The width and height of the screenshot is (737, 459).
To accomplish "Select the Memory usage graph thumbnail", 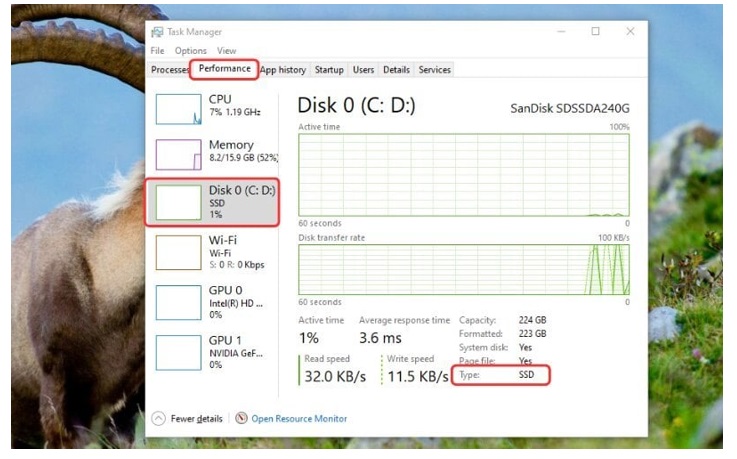I will (x=178, y=153).
